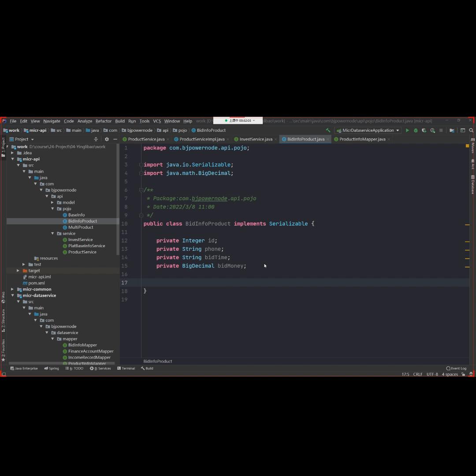476x476 pixels.
Task: Switch to ProductServiceImpl.java tab
Action: 201,139
